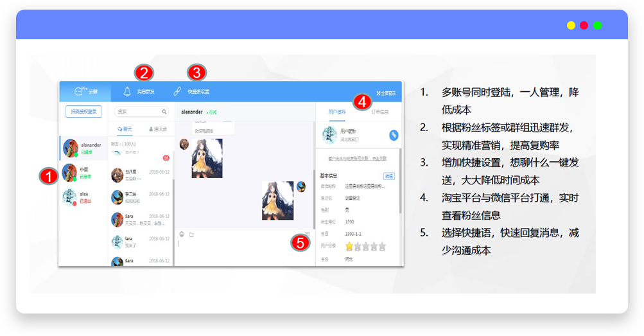Toggle full screen with 全屏显示
Image resolution: width=644 pixels, height=336 pixels.
click(386, 93)
